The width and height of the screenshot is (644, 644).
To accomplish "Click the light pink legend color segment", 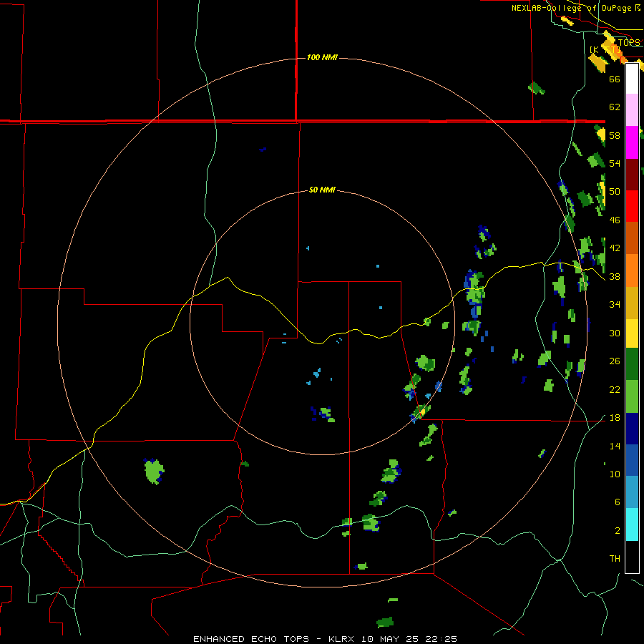I will 632,110.
